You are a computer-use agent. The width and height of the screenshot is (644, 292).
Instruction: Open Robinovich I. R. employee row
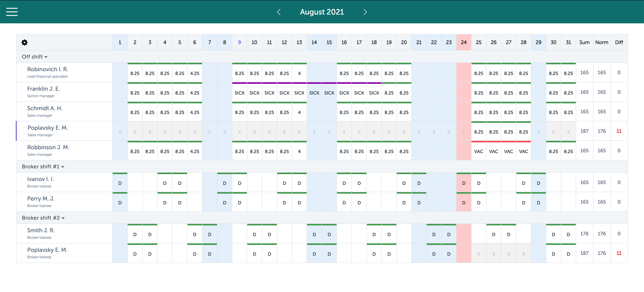pyautogui.click(x=48, y=69)
